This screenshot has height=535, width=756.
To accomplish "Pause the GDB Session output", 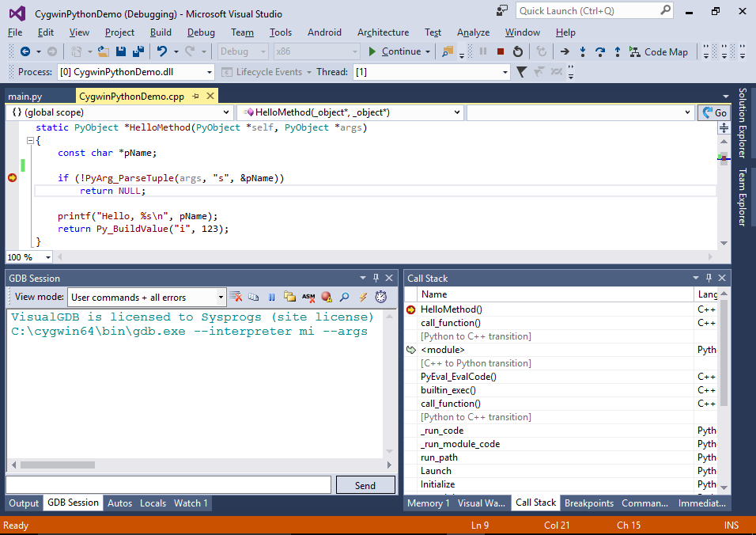I will click(271, 297).
